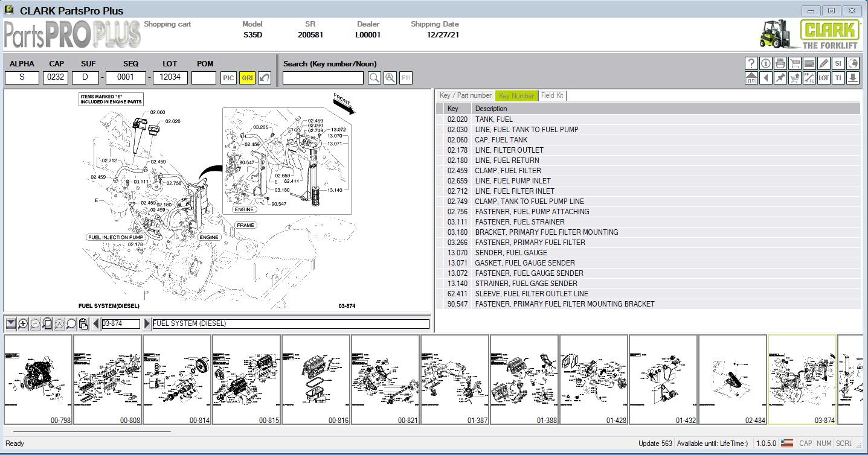Open thumbnail 00-821

click(x=385, y=380)
